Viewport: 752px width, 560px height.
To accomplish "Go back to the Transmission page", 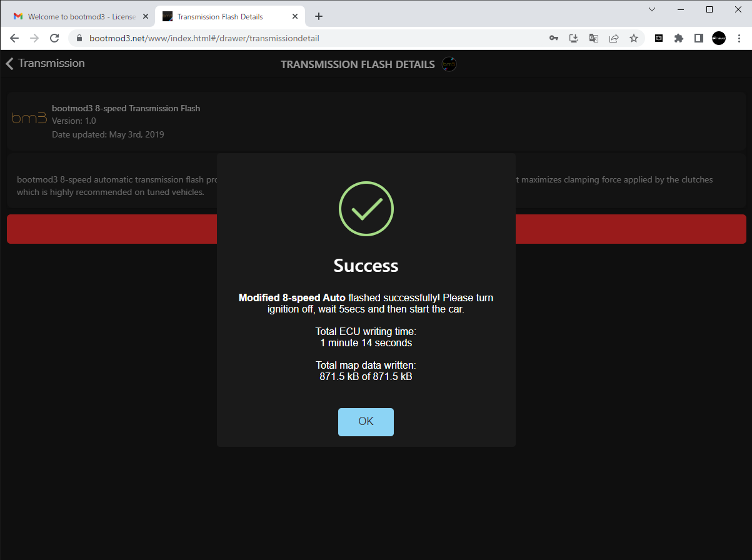I will click(45, 63).
